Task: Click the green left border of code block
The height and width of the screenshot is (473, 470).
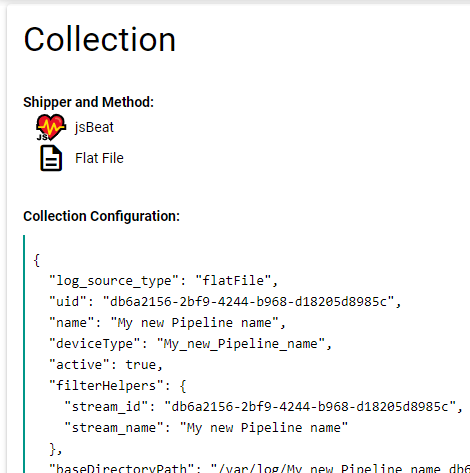Action: click(x=24, y=354)
